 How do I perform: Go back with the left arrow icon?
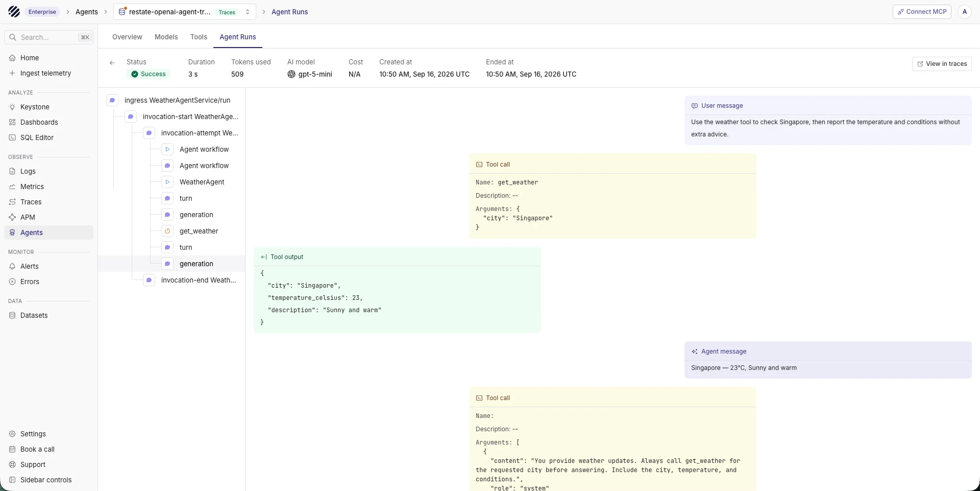[x=112, y=63]
